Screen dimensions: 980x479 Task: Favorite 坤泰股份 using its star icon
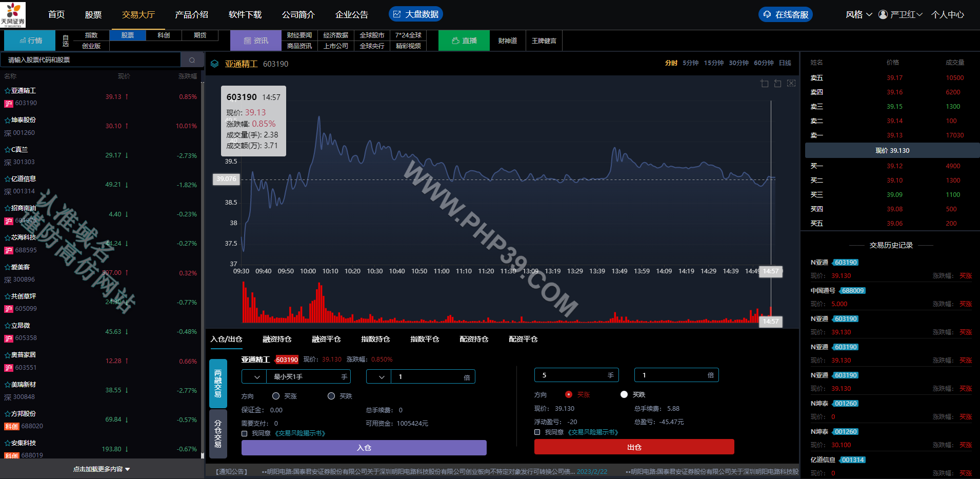[x=8, y=120]
